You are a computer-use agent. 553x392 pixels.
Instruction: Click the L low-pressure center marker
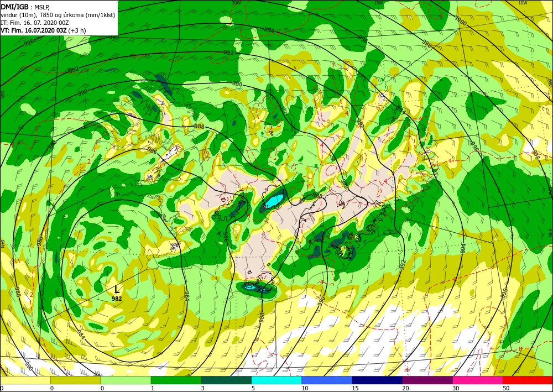tap(117, 290)
